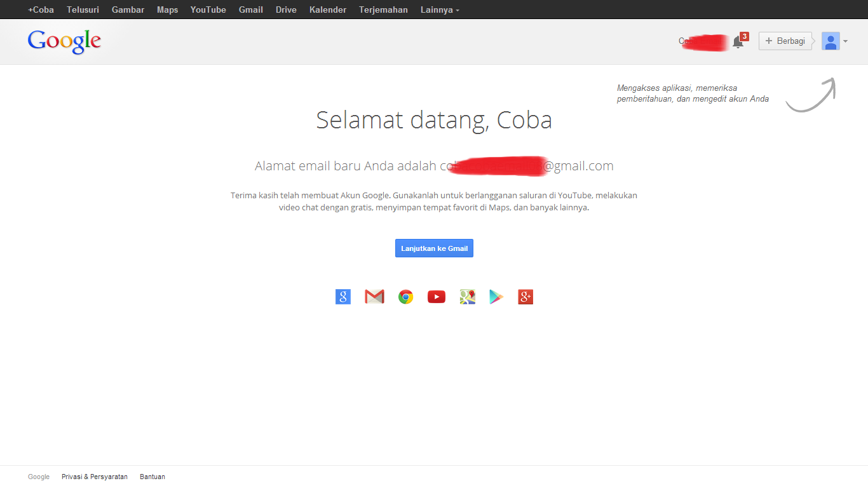The height and width of the screenshot is (488, 868).
Task: Open the Google Play store icon
Action: (496, 297)
